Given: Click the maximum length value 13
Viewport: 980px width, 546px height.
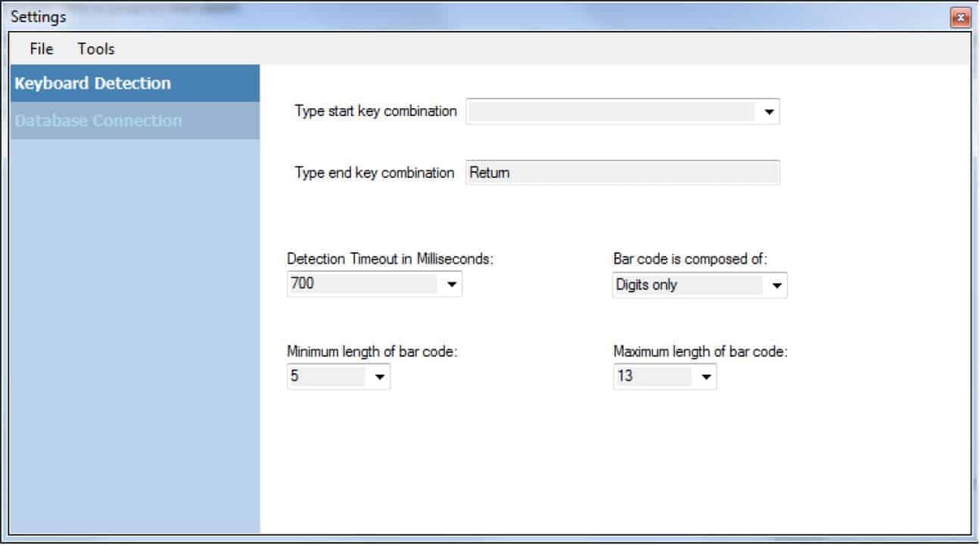Looking at the screenshot, I should pos(652,376).
